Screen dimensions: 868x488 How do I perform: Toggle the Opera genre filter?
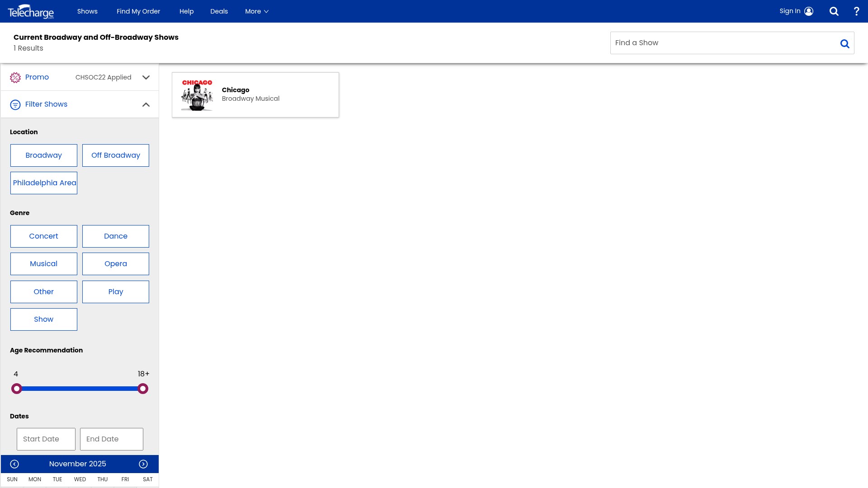(x=116, y=264)
